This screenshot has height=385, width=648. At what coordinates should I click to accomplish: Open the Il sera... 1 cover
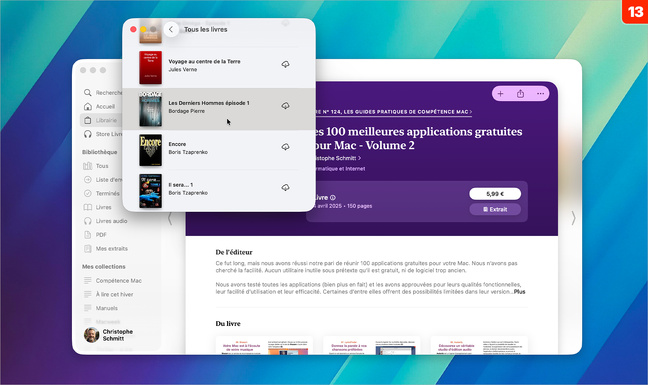click(x=150, y=191)
